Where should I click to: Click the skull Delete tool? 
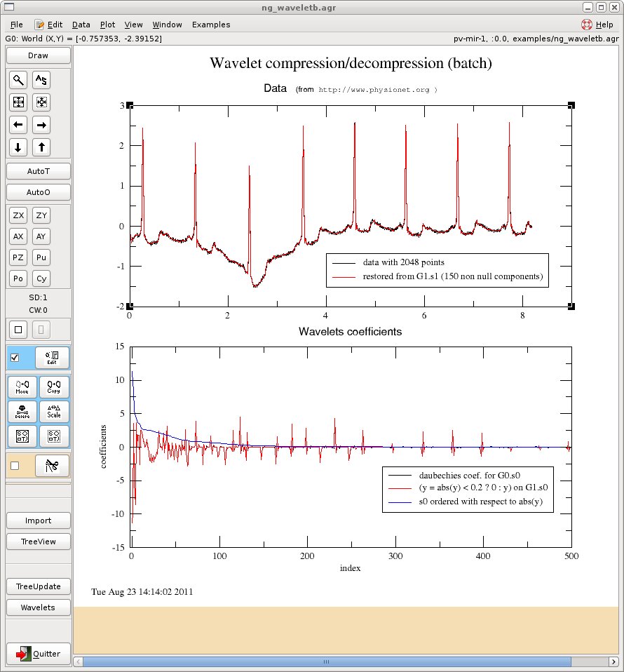(x=21, y=411)
